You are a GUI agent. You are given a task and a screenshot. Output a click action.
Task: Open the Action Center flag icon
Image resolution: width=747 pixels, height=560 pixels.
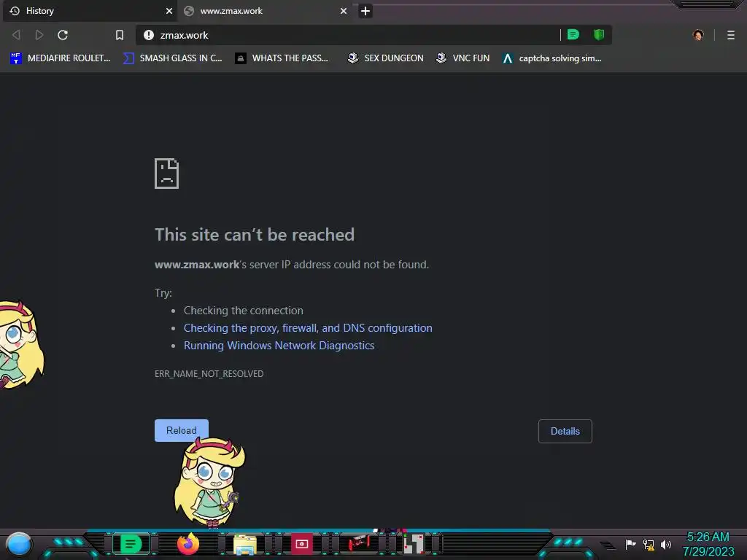(x=630, y=544)
